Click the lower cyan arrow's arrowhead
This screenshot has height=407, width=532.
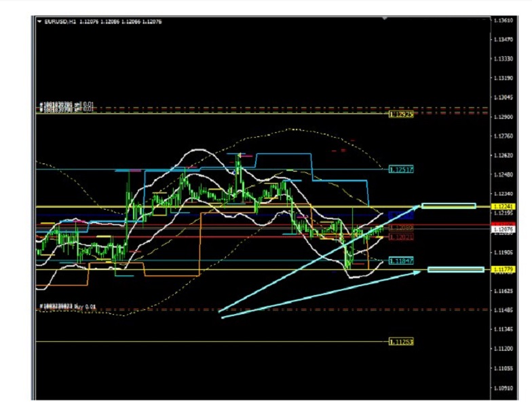pos(424,271)
